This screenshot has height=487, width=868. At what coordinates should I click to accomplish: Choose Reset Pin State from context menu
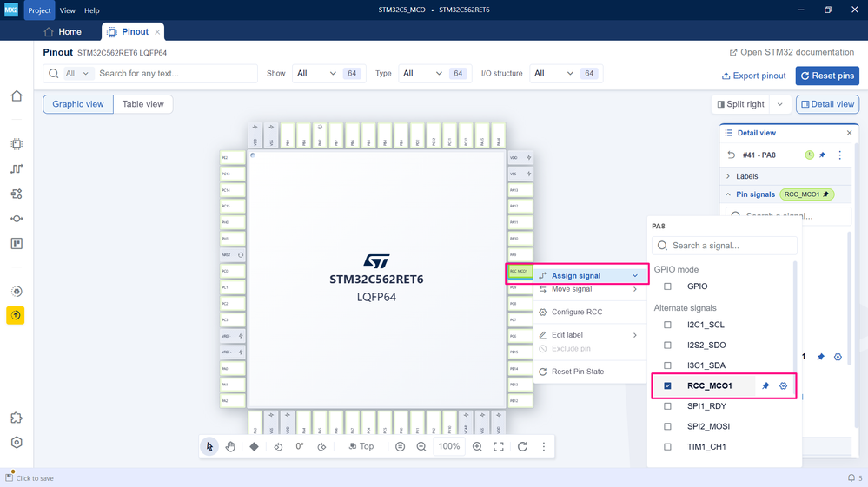[589, 372]
